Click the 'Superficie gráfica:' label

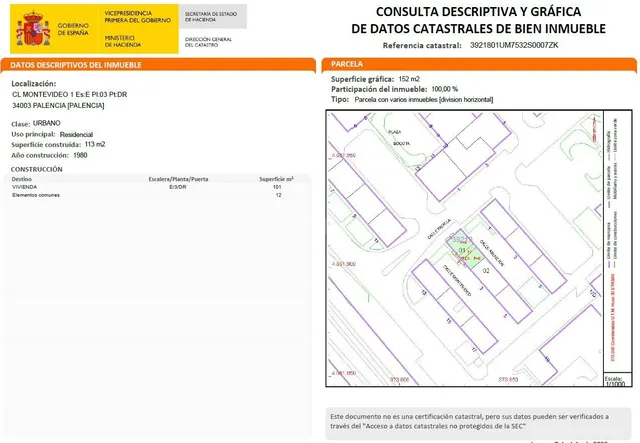362,79
